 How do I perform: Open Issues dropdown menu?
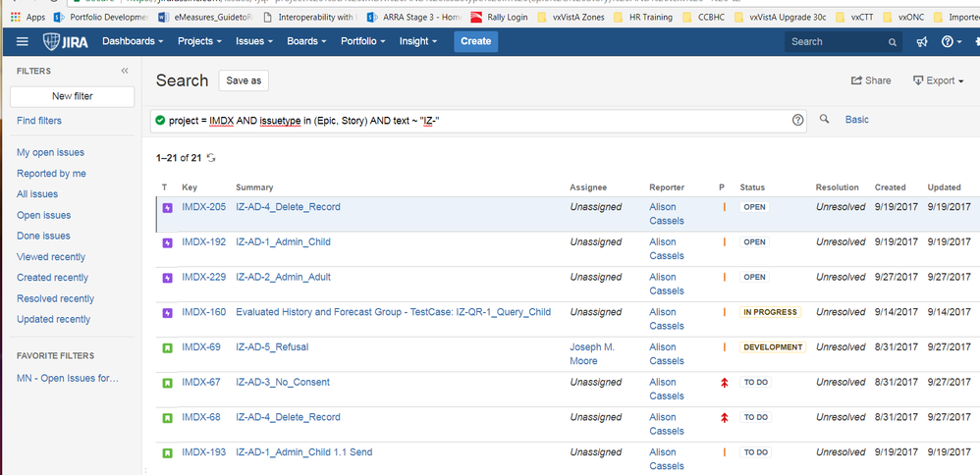253,42
